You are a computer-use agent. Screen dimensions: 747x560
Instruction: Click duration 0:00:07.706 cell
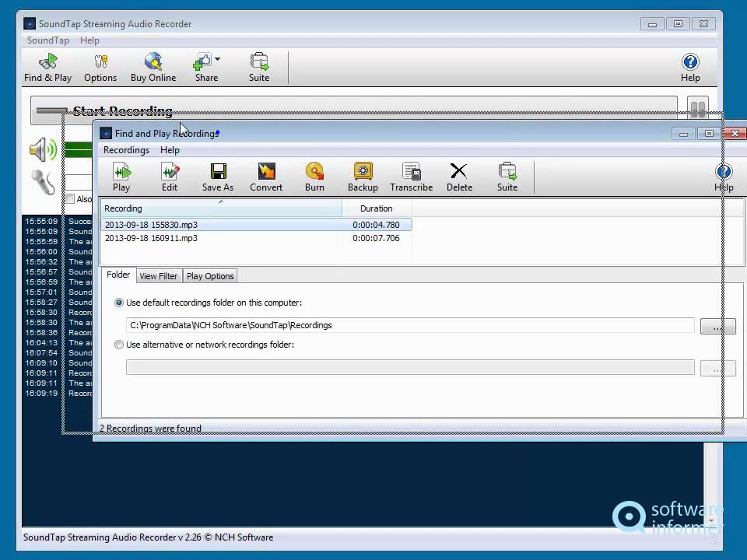pyautogui.click(x=376, y=238)
